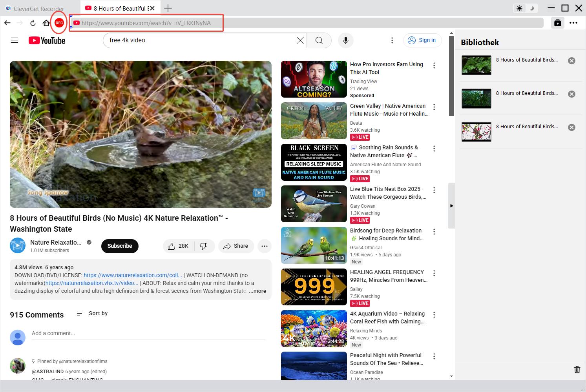586x392 pixels.
Task: Click the red REC record button
Action: [x=59, y=23]
